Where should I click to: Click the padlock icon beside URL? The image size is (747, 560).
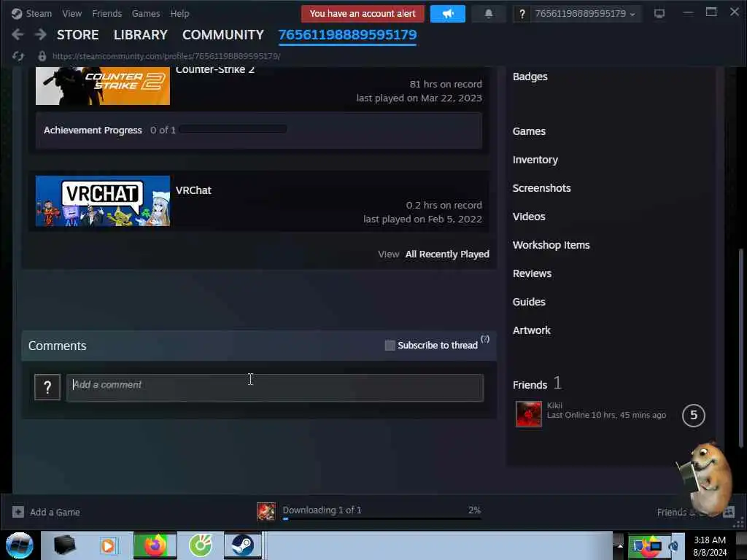tap(42, 56)
